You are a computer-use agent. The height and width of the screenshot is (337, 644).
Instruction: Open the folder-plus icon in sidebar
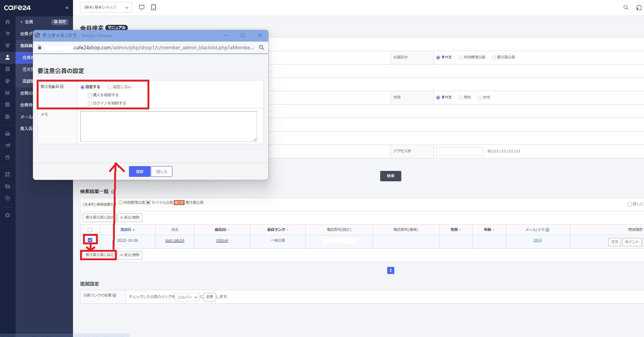click(7, 186)
